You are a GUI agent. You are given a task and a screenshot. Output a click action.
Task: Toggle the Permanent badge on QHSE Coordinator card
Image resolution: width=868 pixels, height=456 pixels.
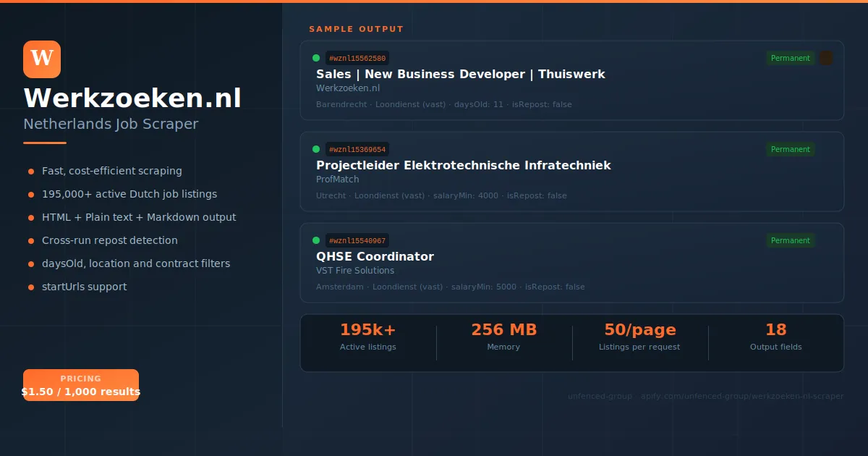coord(790,240)
